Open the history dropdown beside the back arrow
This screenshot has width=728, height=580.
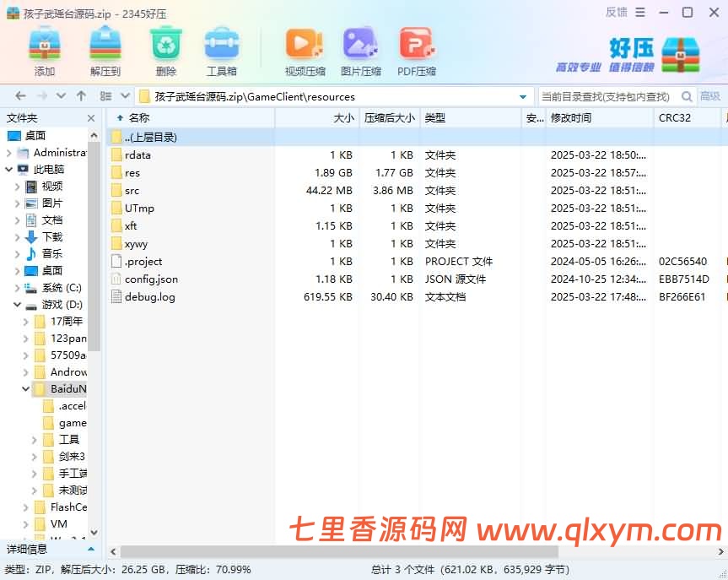61,95
